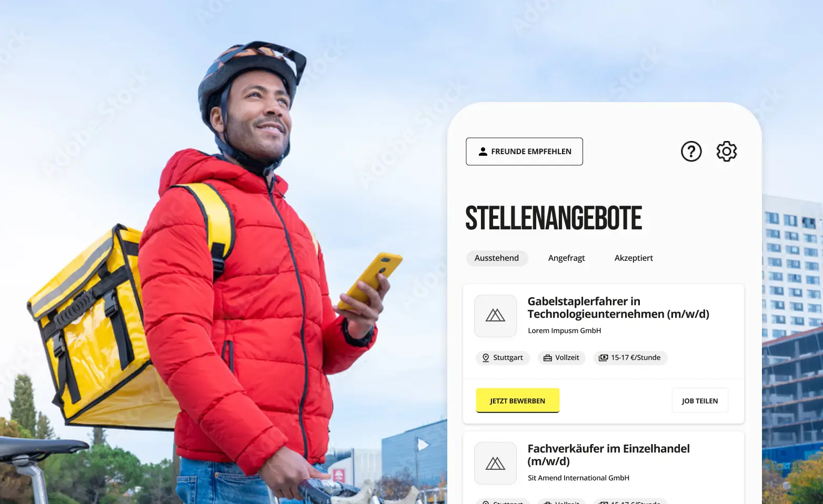This screenshot has width=823, height=504.
Task: Open settings via the gear icon
Action: [727, 152]
